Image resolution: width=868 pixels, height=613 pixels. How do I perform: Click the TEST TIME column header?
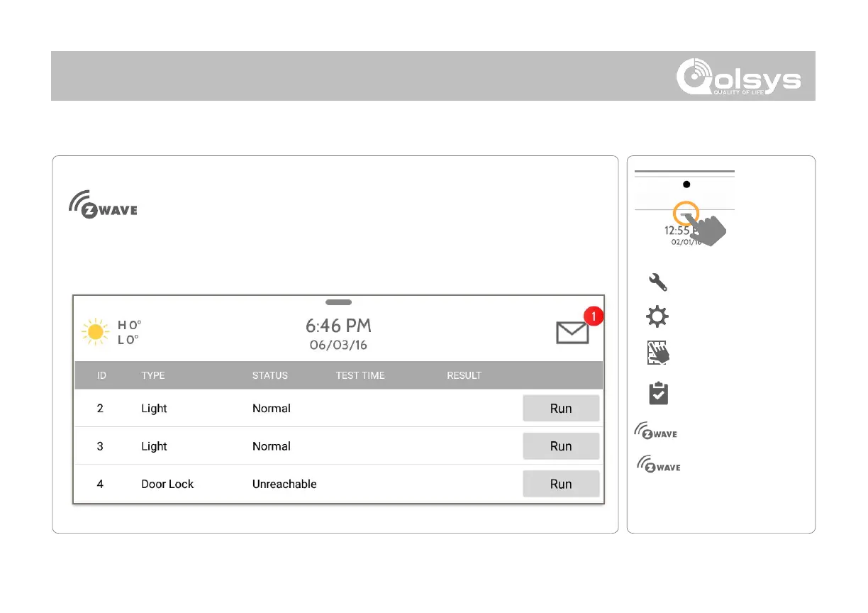(360, 375)
